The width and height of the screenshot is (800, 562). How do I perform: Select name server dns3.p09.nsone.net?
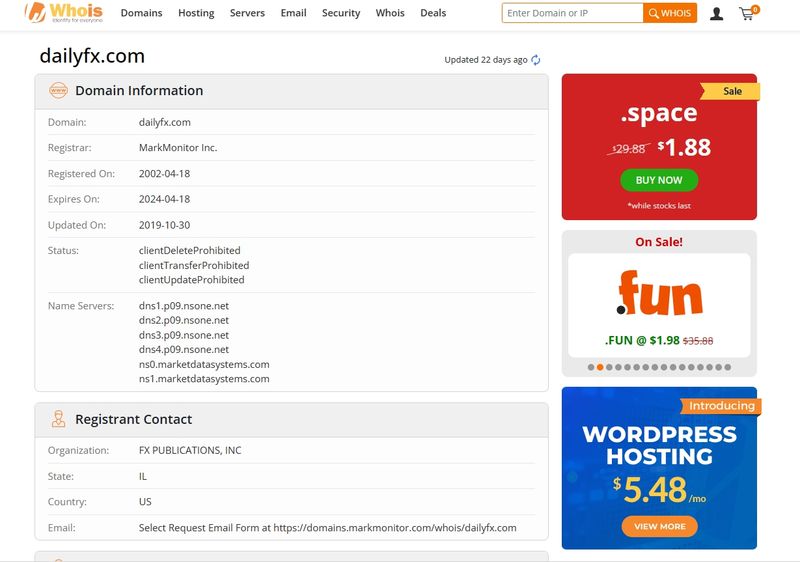point(184,335)
